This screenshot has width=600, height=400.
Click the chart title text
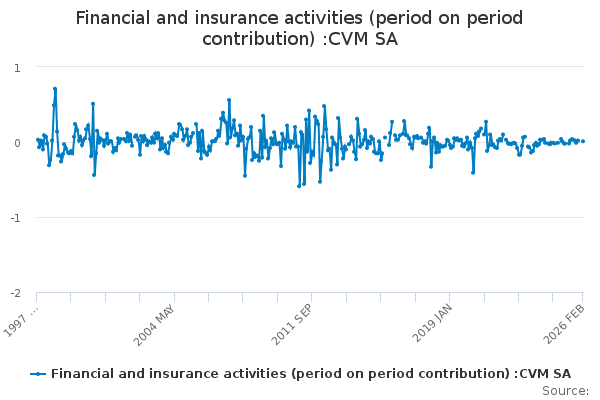pyautogui.click(x=300, y=29)
